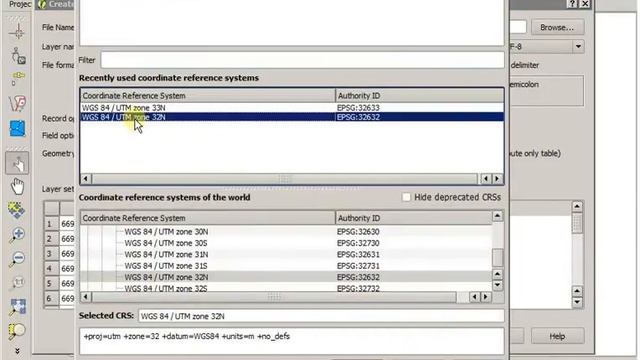Open the Project menu
The image size is (640, 360).
20,4
